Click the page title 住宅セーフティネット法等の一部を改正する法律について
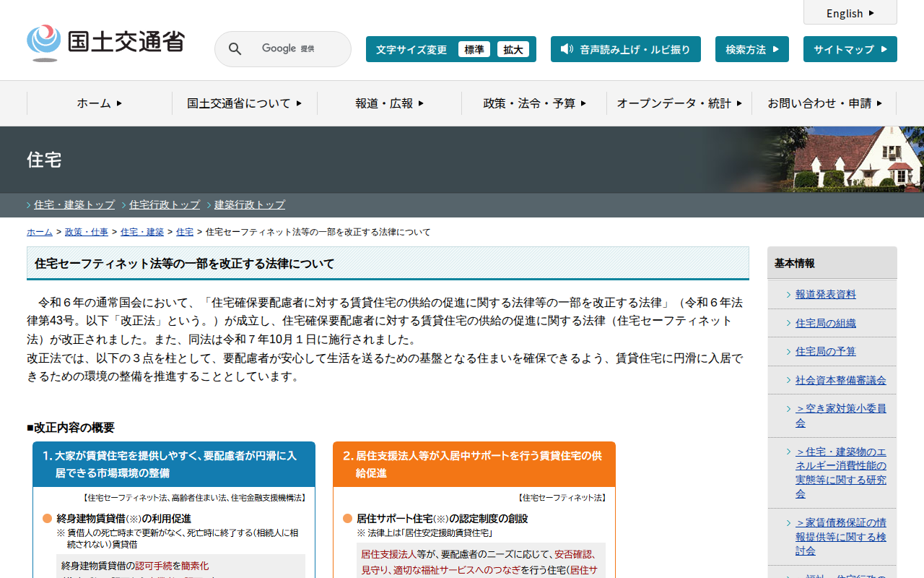The width and height of the screenshot is (924, 578). tap(185, 264)
